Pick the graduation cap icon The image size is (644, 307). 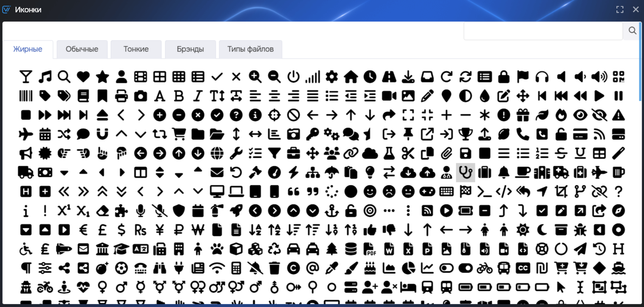121,249
